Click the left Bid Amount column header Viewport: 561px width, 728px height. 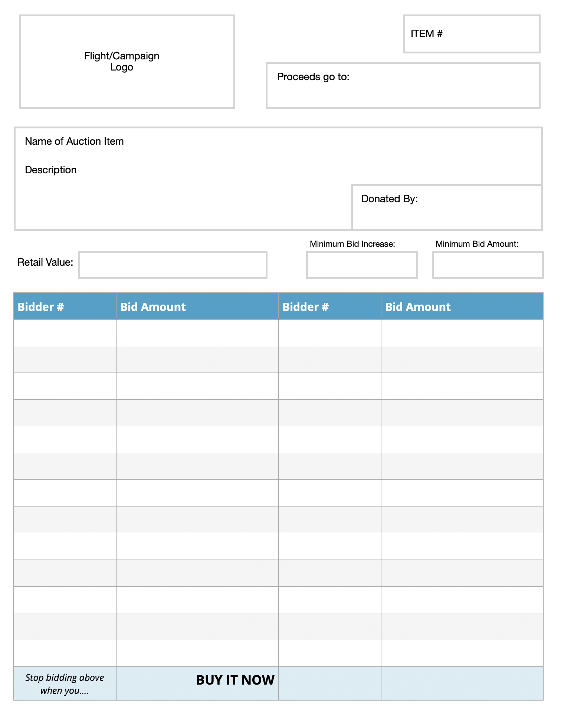197,306
